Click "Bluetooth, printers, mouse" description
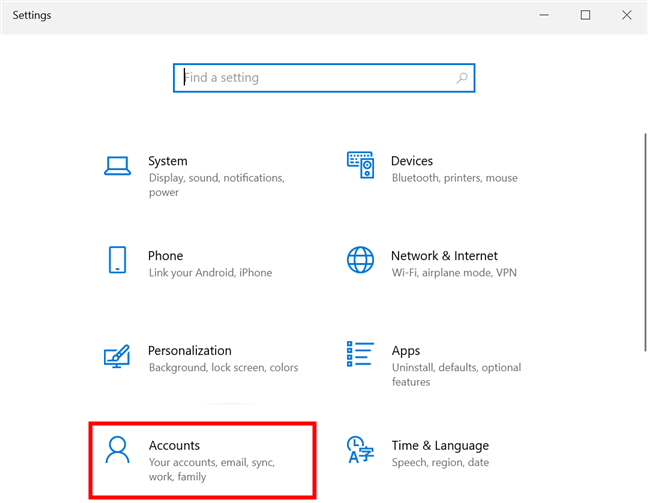The width and height of the screenshot is (648, 503). 455,178
